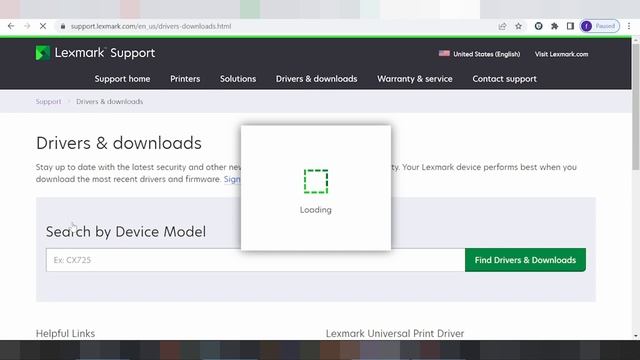640x360 pixels.
Task: Click the Support breadcrumb link
Action: pyautogui.click(x=48, y=101)
